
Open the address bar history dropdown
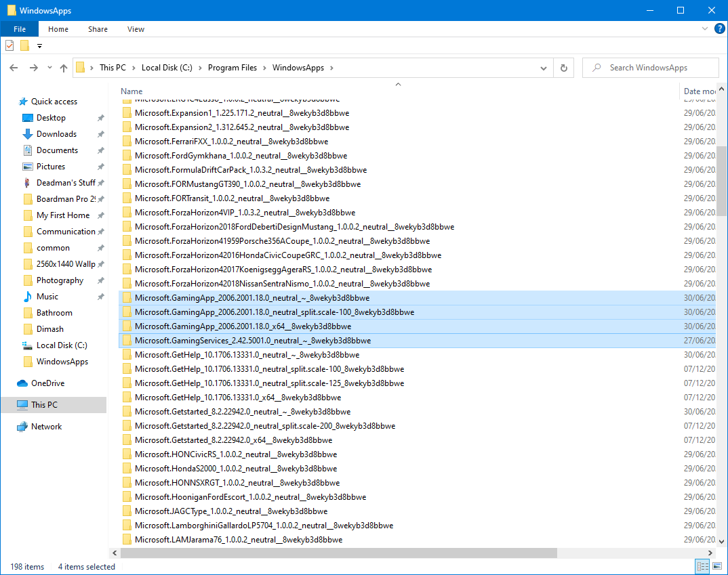(x=544, y=68)
